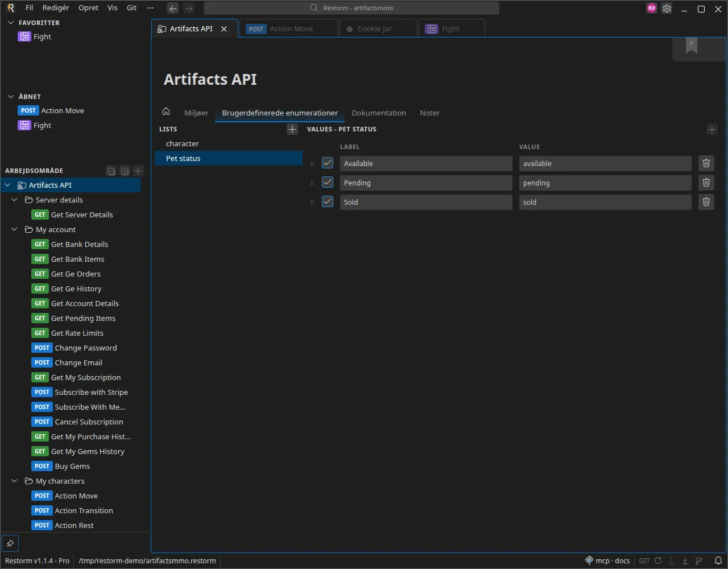Open the Miljøer tab
The image size is (728, 569).
click(x=196, y=113)
